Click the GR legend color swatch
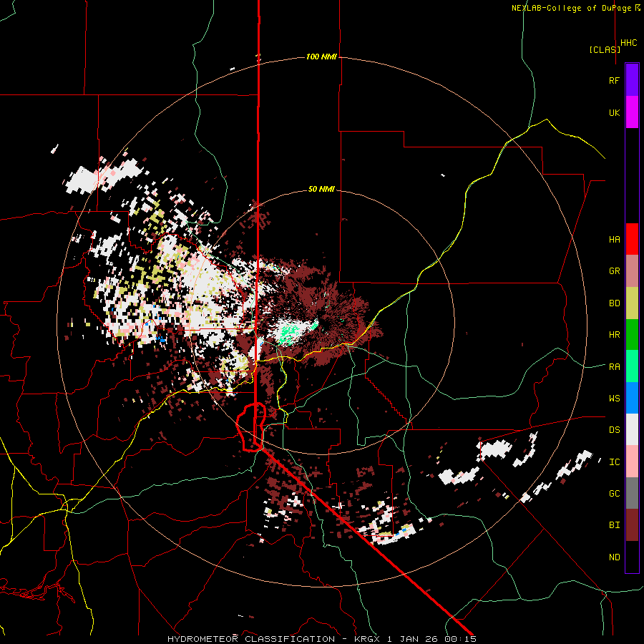The image size is (644, 644). (632, 271)
